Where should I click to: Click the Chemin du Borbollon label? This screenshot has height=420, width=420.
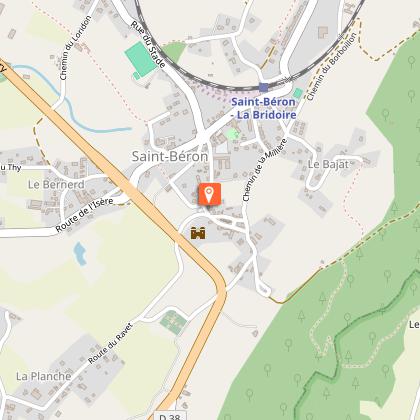click(x=332, y=66)
